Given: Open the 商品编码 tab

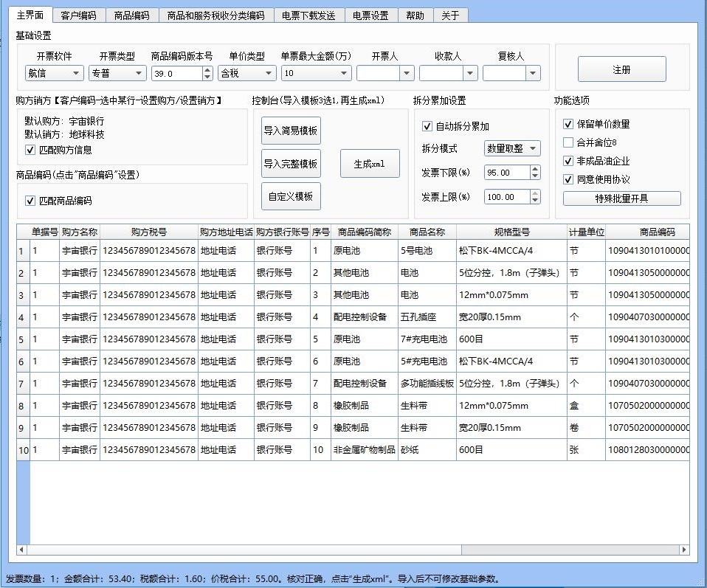Looking at the screenshot, I should [131, 13].
